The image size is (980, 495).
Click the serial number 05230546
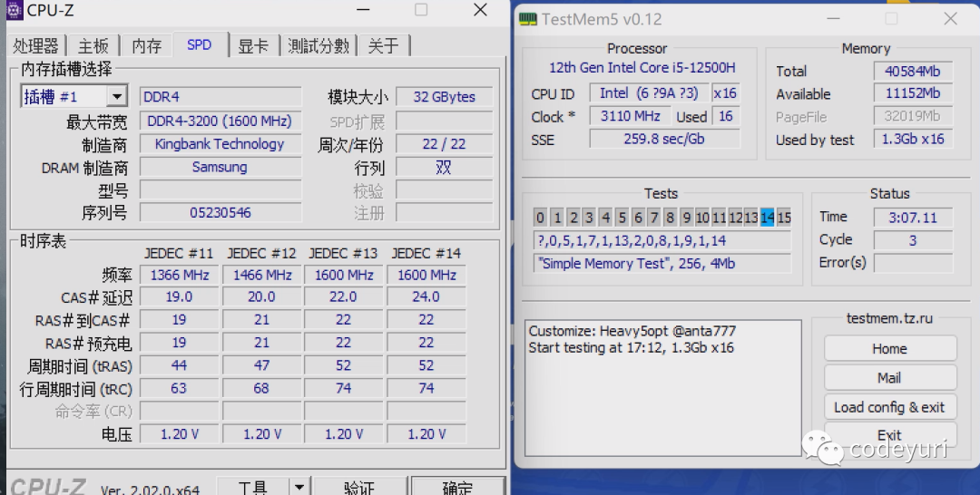[x=220, y=213]
